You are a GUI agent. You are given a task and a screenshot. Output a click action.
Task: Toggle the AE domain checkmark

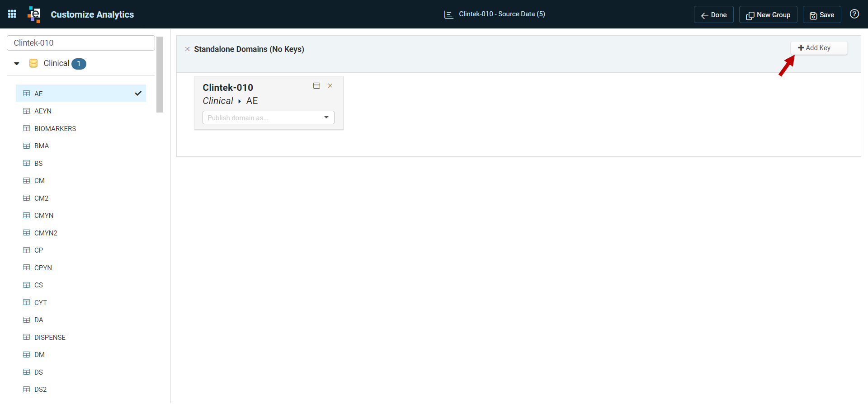coord(138,94)
